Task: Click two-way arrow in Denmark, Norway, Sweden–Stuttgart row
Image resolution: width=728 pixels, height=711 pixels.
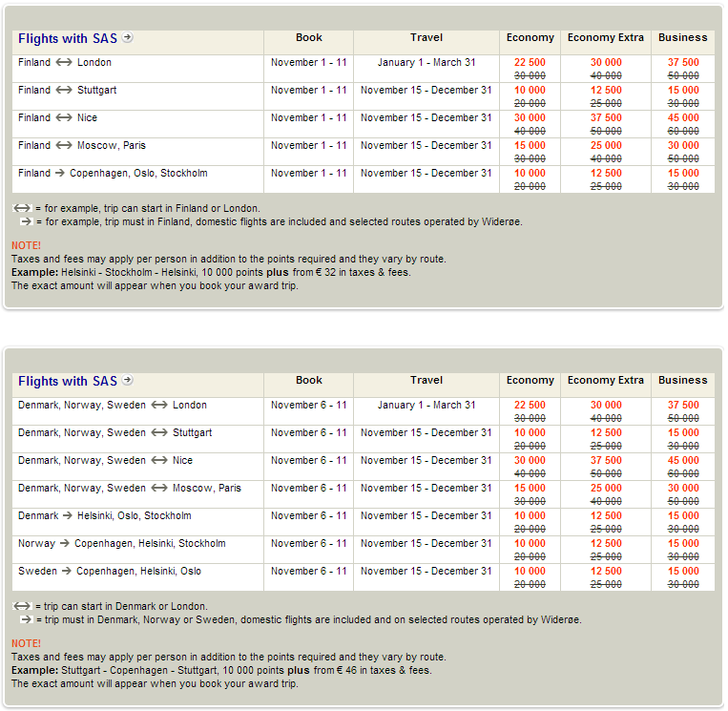Action: pos(159,433)
